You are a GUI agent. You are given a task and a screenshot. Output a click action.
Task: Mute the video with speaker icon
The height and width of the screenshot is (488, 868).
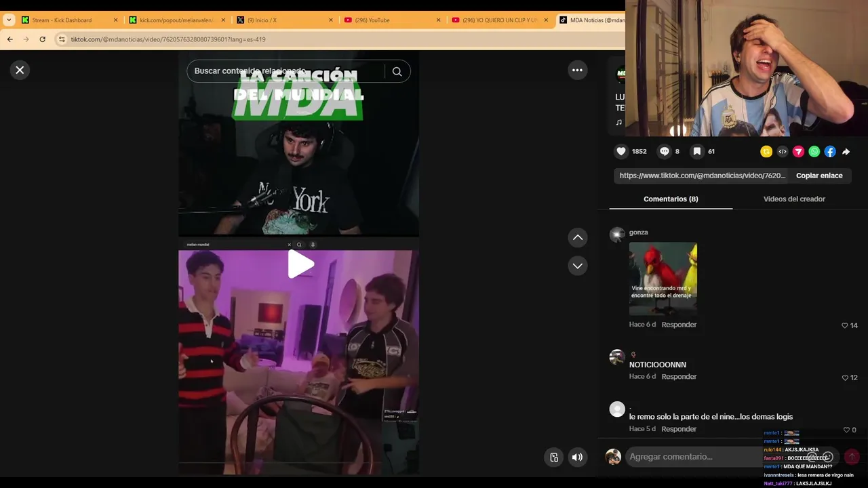[577, 457]
